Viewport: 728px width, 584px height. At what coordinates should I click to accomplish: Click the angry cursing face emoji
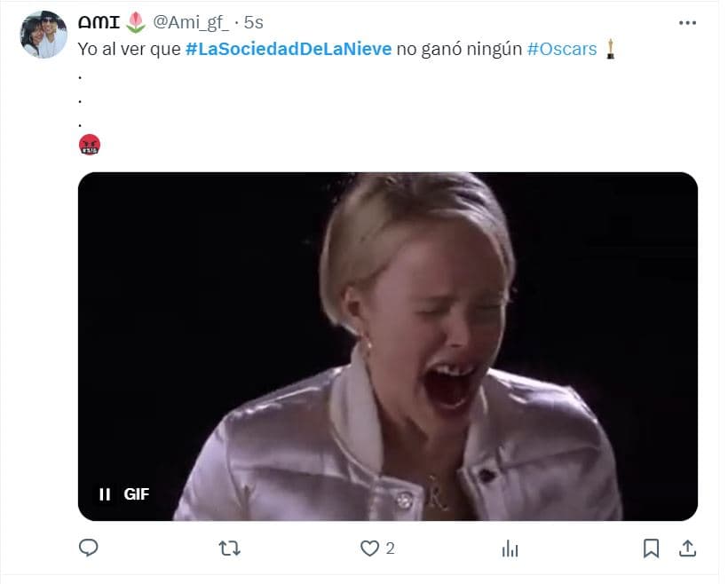[90, 145]
